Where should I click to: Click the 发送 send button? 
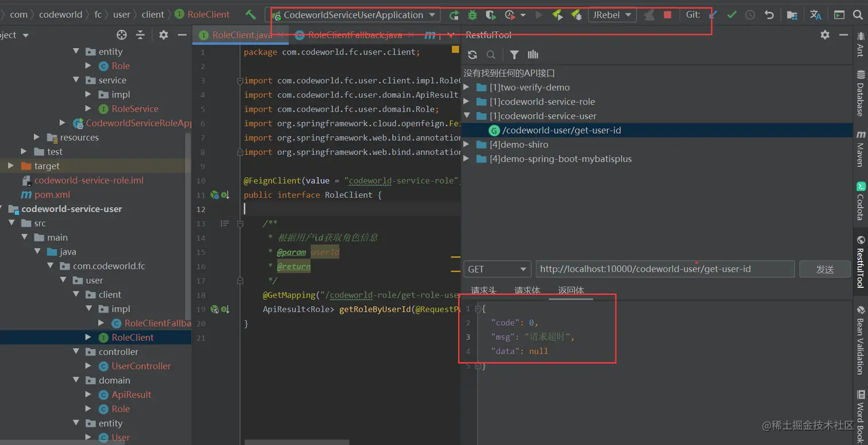pyautogui.click(x=825, y=269)
